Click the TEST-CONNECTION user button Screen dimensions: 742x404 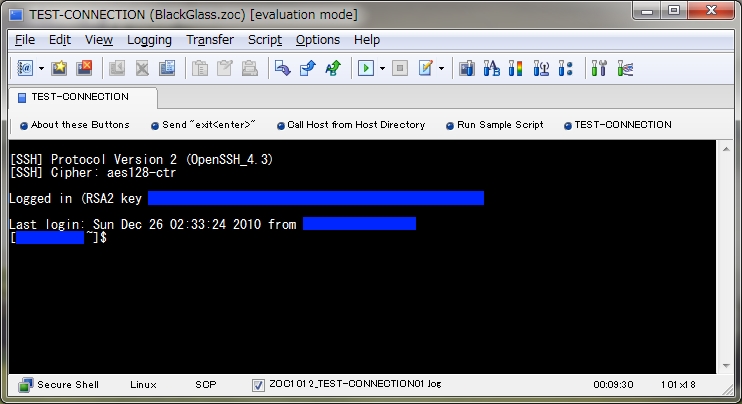click(618, 125)
